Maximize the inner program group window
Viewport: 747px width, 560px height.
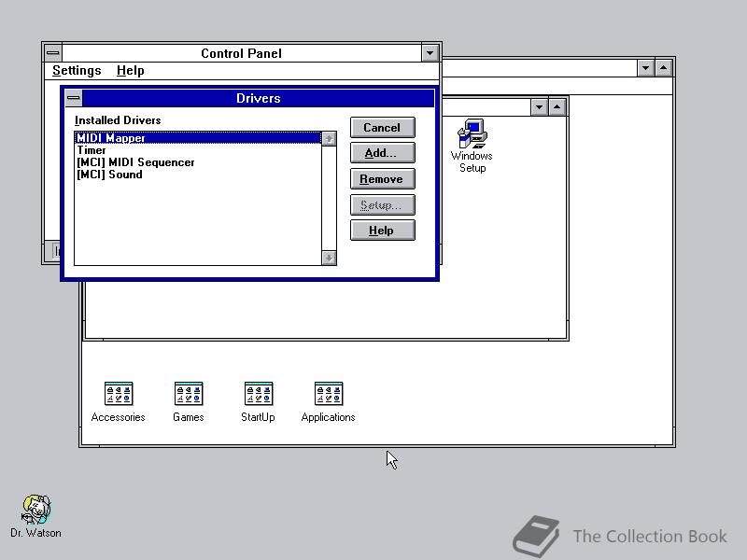click(x=557, y=107)
